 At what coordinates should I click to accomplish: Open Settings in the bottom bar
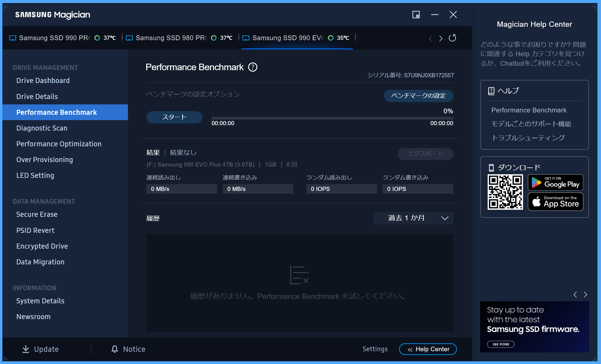[375, 349]
